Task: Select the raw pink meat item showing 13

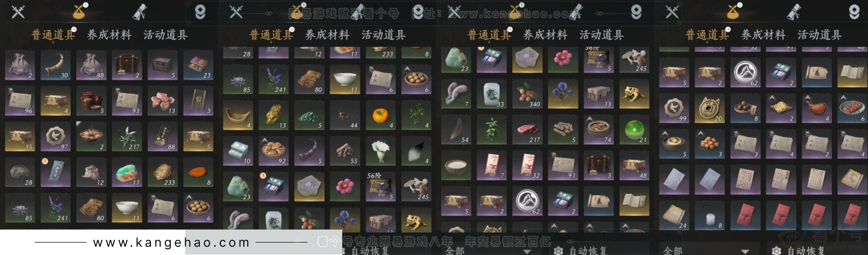Action: (163, 101)
